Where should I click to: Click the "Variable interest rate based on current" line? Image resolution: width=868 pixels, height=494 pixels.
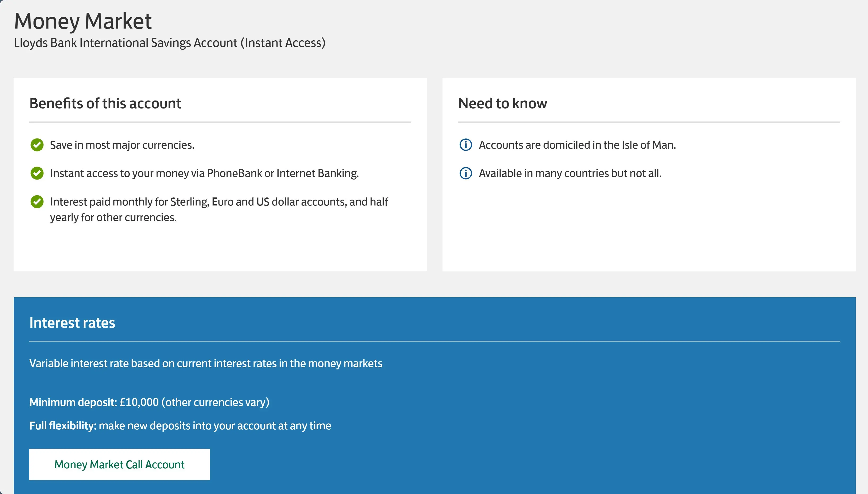[206, 363]
